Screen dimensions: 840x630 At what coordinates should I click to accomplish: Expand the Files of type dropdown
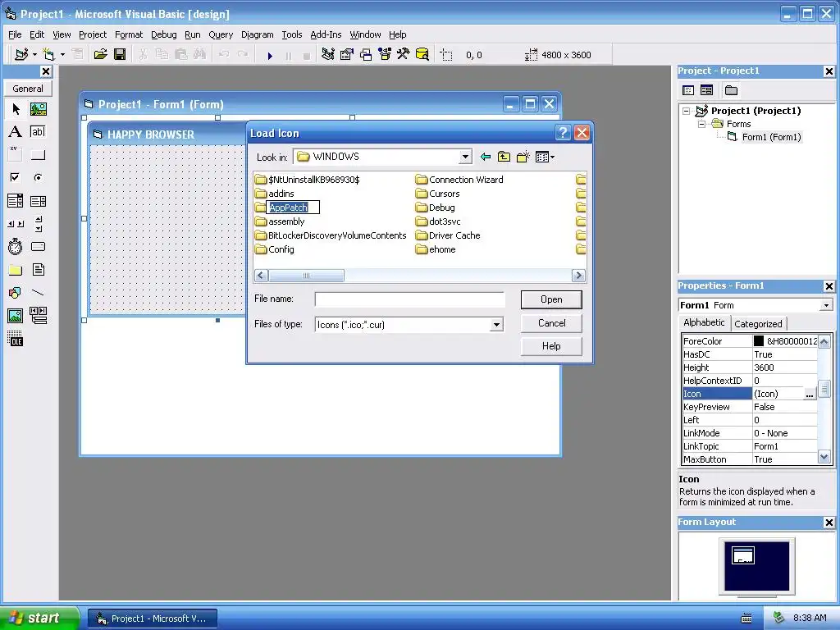pos(496,325)
